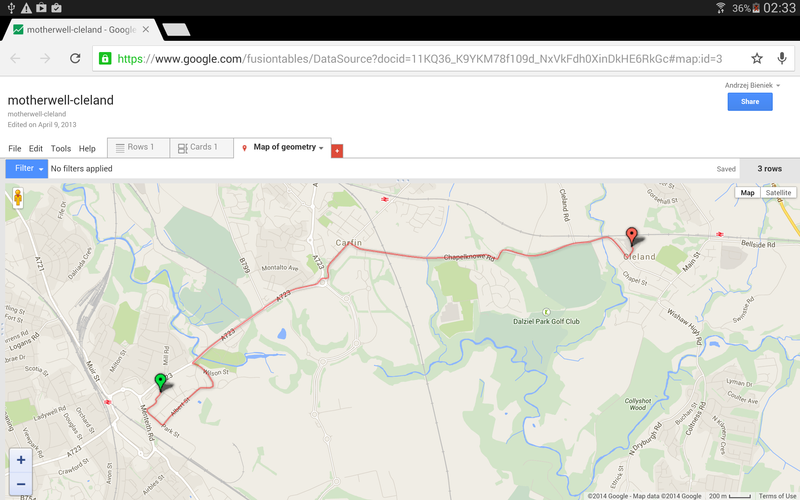The height and width of the screenshot is (500, 800).
Task: Zoom in the map with the plus button
Action: pyautogui.click(x=21, y=460)
